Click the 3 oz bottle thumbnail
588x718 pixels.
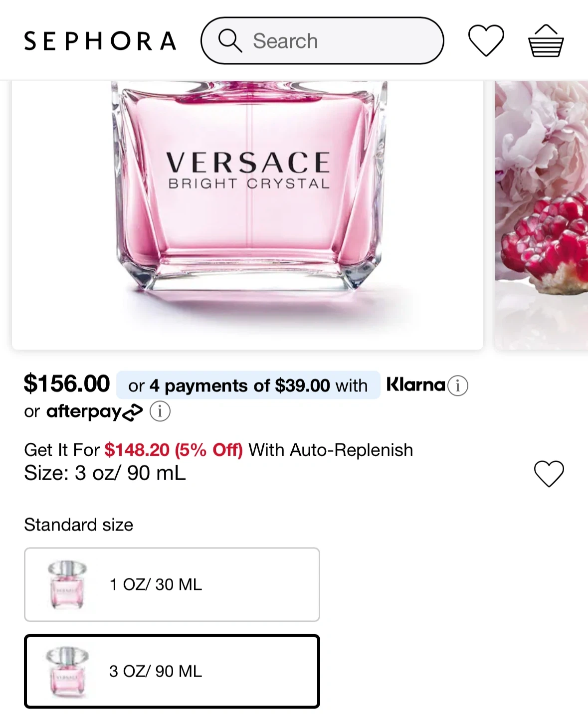pyautogui.click(x=67, y=671)
